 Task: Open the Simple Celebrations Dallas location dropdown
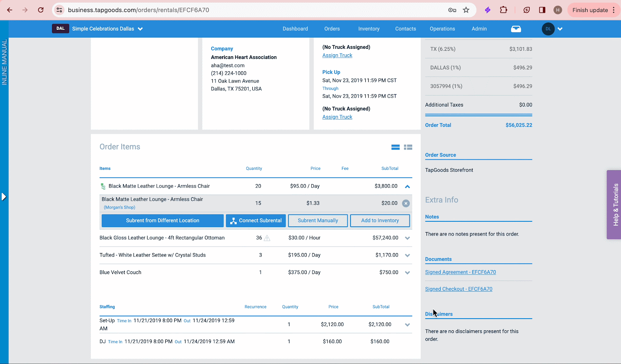[141, 29]
